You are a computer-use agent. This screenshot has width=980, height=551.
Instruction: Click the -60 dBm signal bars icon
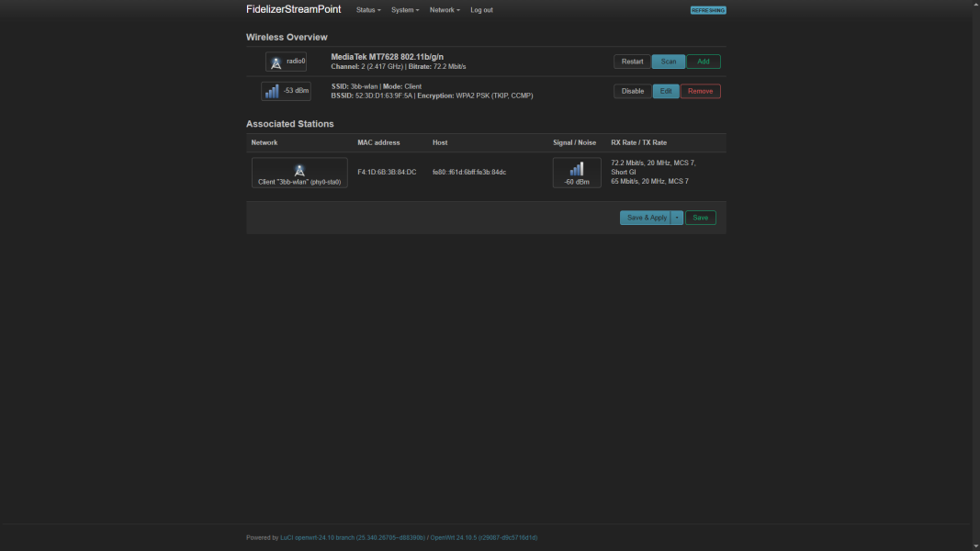(x=576, y=169)
